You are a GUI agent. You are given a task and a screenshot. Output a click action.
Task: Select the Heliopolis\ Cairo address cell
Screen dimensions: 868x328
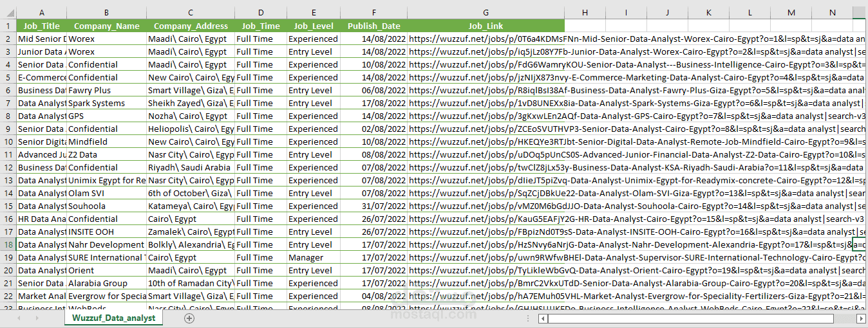(x=191, y=129)
